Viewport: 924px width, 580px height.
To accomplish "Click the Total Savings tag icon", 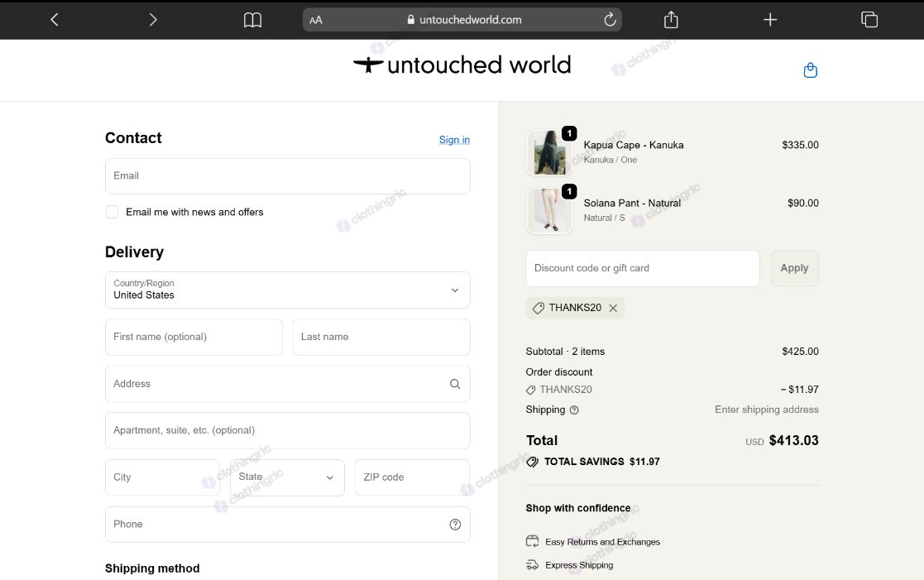I will tap(532, 462).
